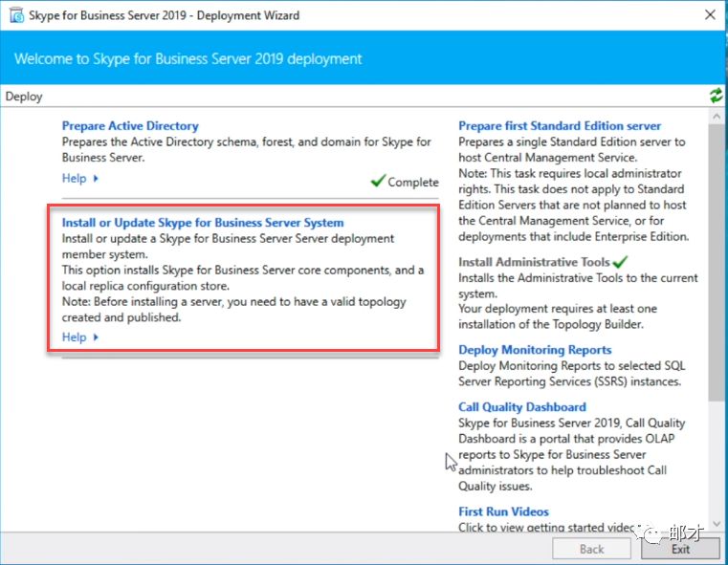
Task: Expand Help arrow under Install or Update section
Action: point(96,337)
